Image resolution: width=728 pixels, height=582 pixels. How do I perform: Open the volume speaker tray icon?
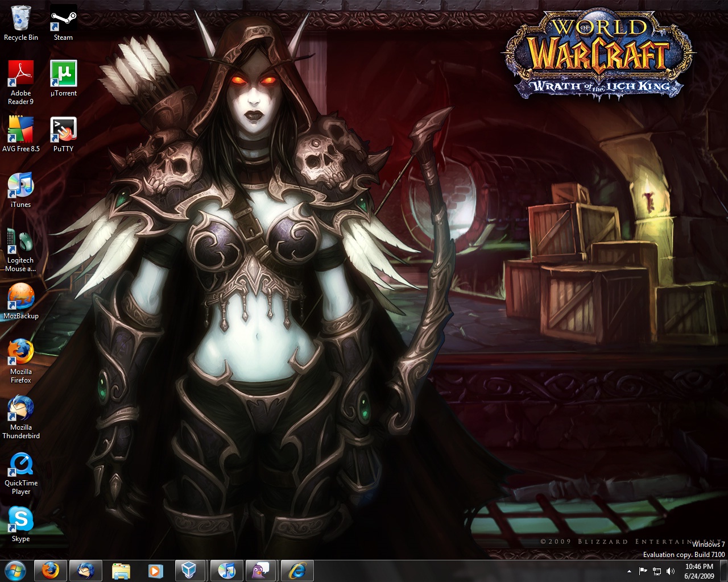671,571
